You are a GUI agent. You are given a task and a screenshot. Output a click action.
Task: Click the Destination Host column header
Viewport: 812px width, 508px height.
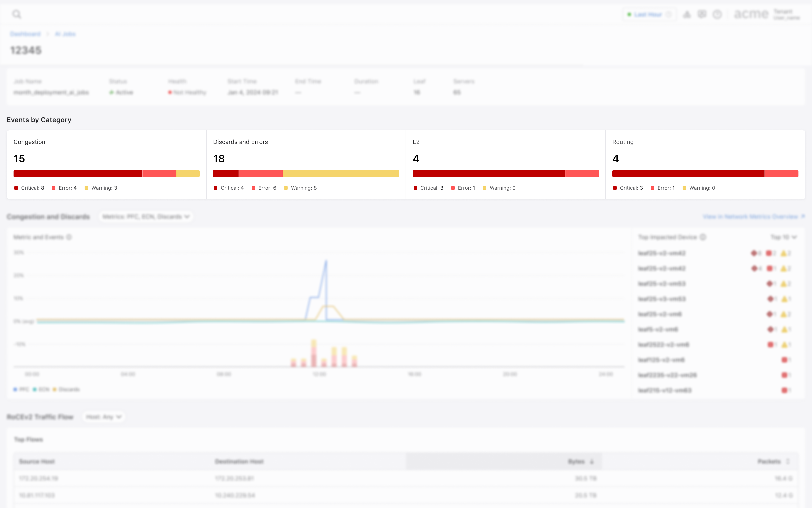(x=239, y=462)
